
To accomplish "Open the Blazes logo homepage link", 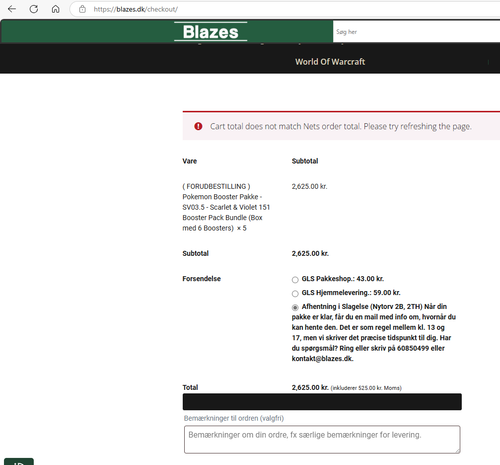I will click(210, 32).
